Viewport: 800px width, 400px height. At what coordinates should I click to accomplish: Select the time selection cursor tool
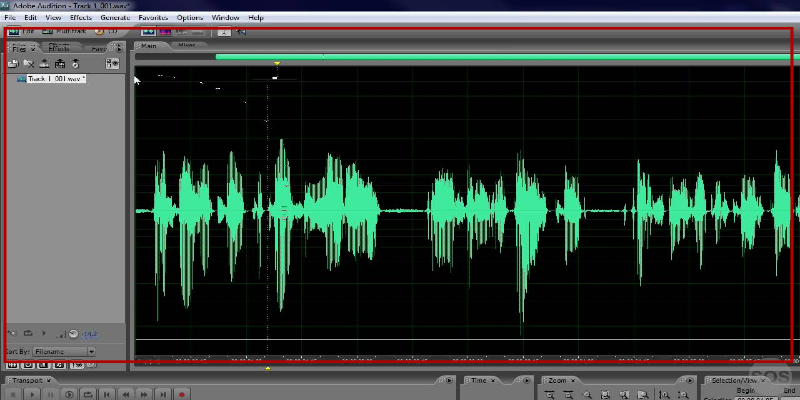tap(224, 32)
